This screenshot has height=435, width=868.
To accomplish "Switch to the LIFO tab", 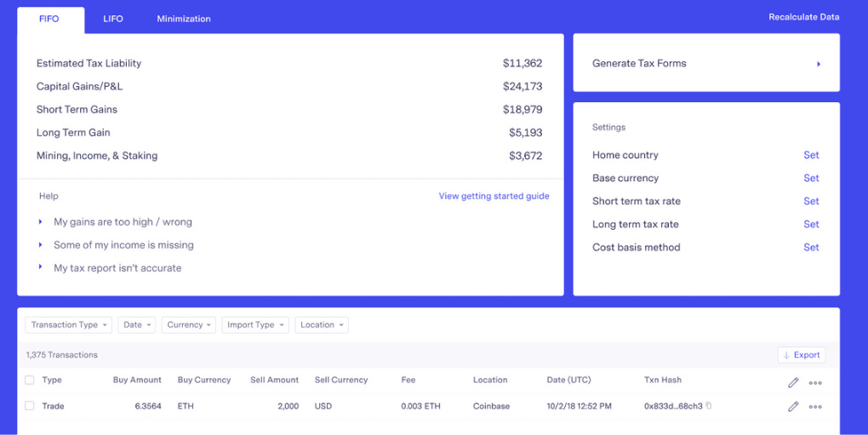I will pyautogui.click(x=113, y=19).
